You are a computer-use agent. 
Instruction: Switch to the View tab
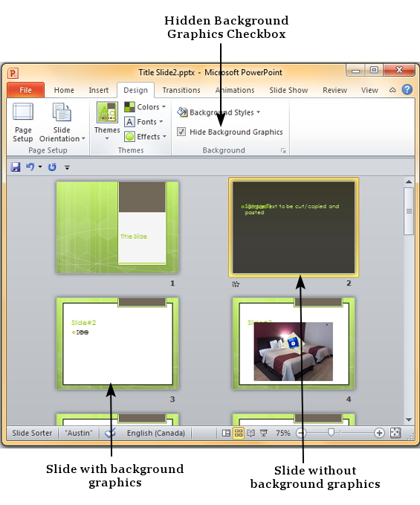tap(369, 90)
